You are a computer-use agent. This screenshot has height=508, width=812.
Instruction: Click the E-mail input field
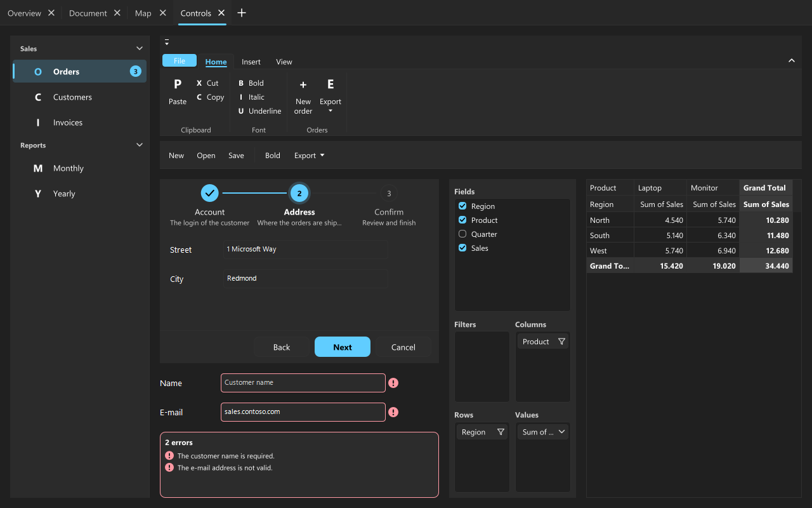(x=303, y=412)
